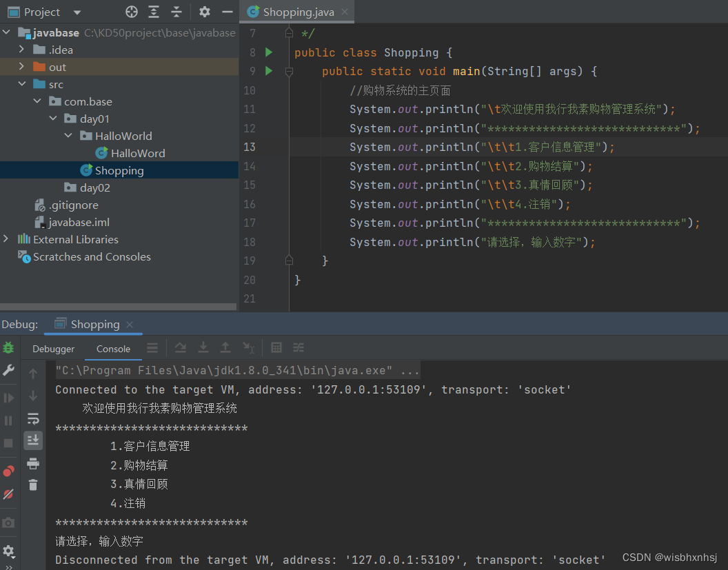The height and width of the screenshot is (570, 728).
Task: Resume the paused program
Action: (8, 398)
